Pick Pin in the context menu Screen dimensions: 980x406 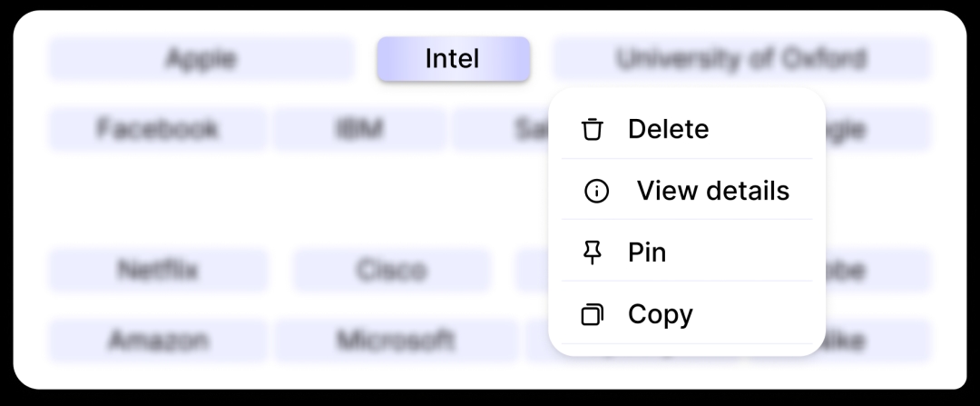647,253
